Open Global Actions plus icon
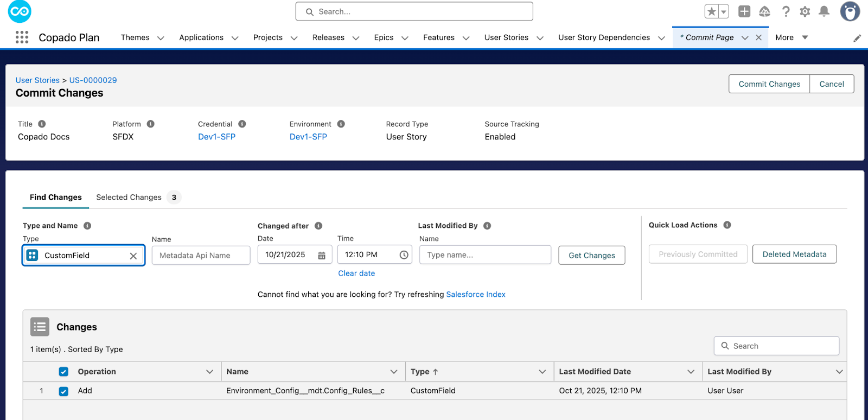This screenshot has height=420, width=868. [744, 11]
